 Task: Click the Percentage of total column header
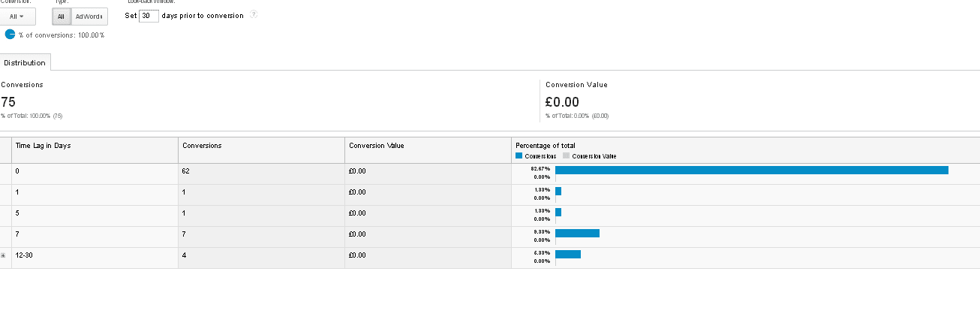click(546, 145)
